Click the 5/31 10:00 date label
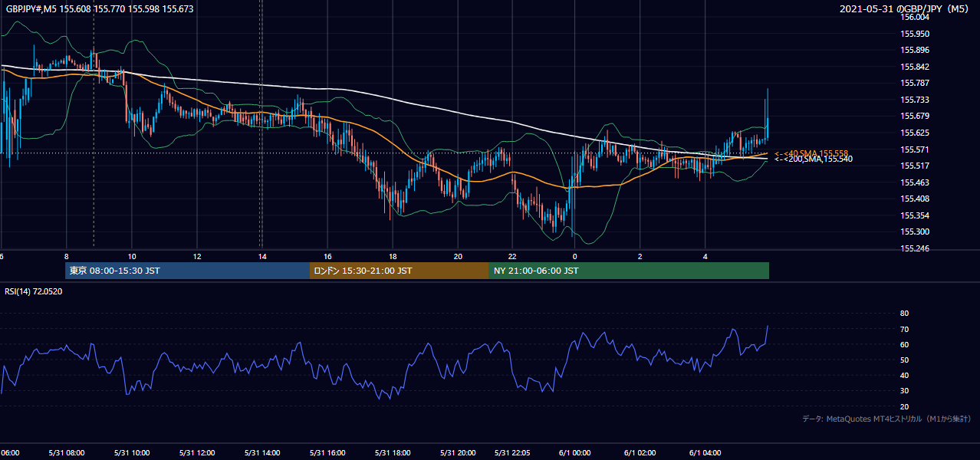 (132, 453)
